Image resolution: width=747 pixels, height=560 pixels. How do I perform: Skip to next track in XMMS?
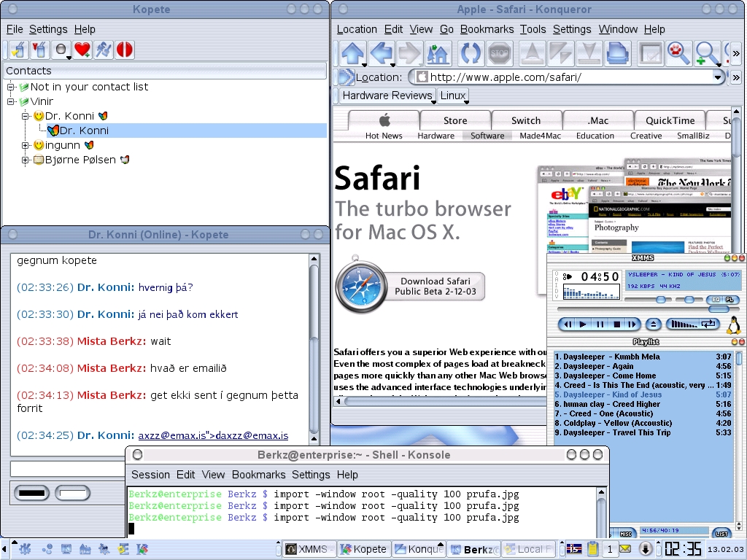tap(632, 324)
